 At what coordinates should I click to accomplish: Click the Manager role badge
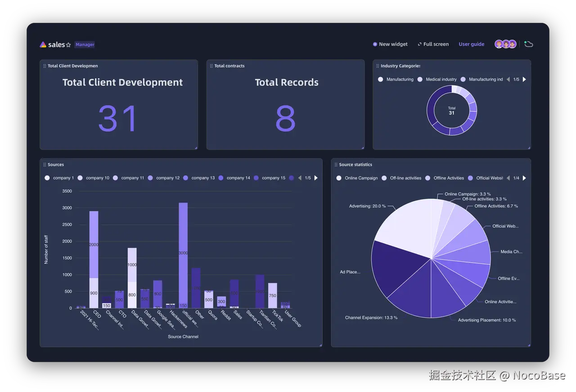click(85, 45)
